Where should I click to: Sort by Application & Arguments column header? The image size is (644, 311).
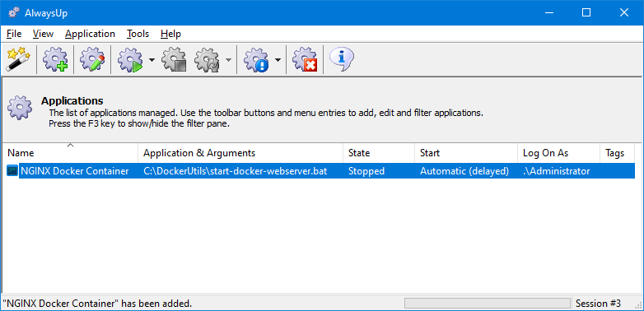(x=240, y=153)
